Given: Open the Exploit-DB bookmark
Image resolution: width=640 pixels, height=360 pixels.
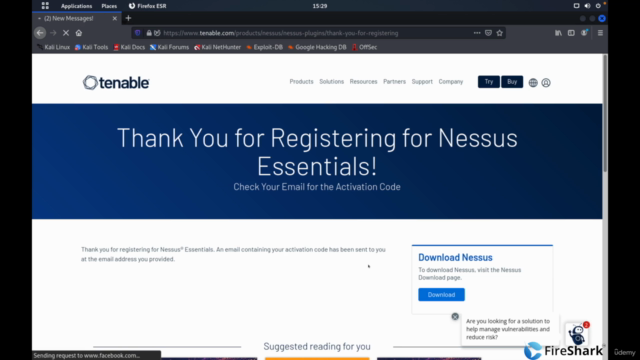Looking at the screenshot, I should tap(264, 47).
